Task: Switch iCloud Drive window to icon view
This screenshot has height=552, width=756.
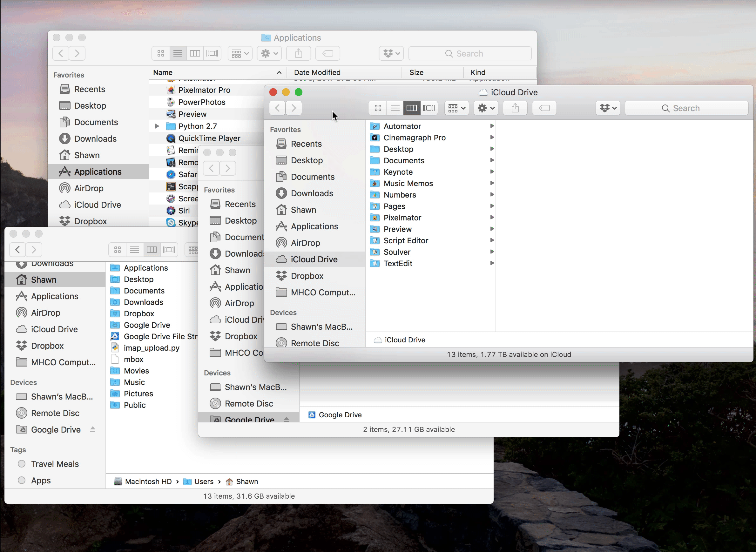Action: (378, 108)
